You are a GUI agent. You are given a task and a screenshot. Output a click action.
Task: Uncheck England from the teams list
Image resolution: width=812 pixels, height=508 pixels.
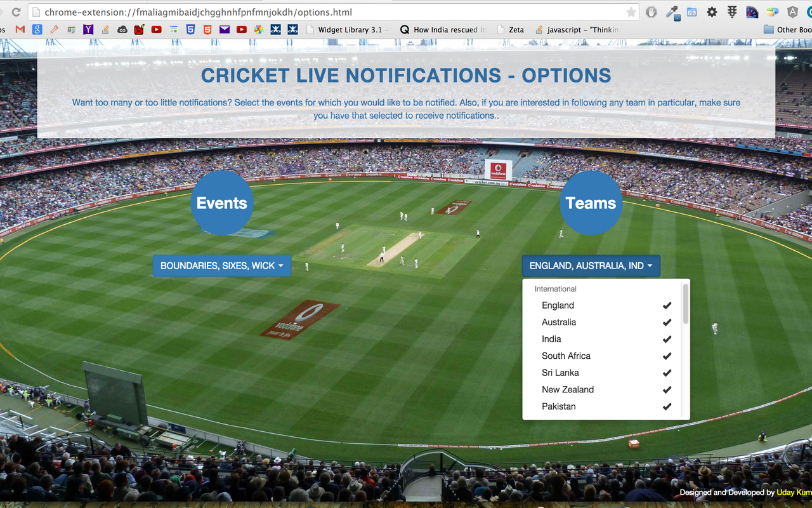666,305
